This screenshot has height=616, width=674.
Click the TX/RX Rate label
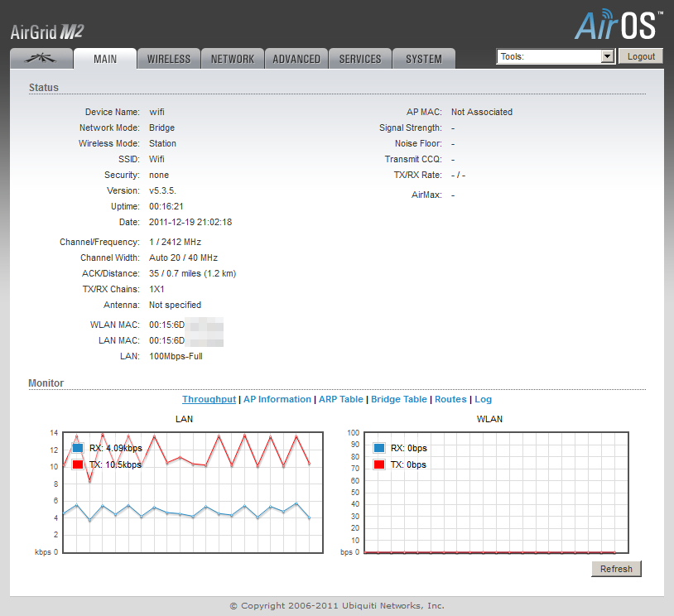(x=418, y=176)
